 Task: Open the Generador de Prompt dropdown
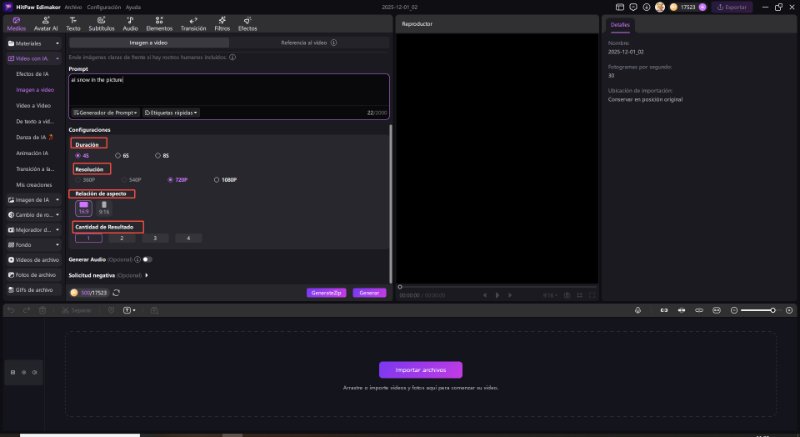[104, 113]
